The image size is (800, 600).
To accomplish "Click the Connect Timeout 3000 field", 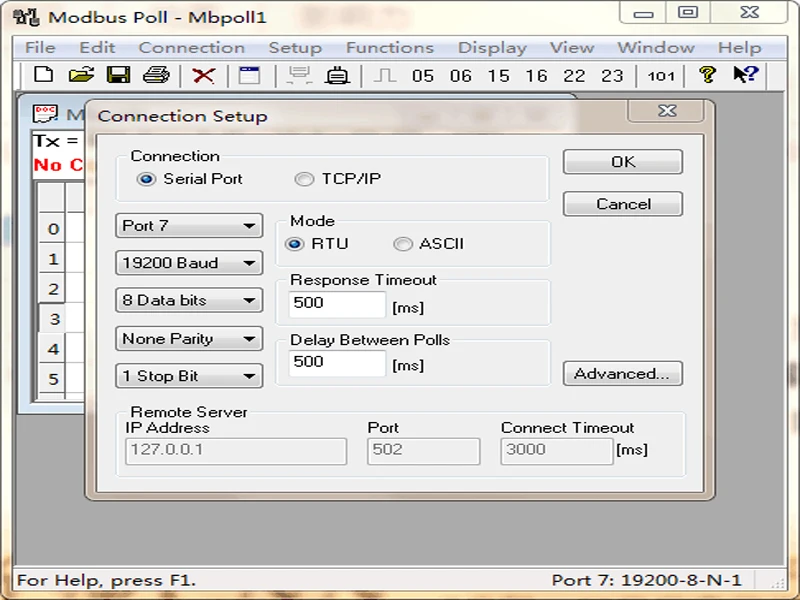I will click(557, 451).
